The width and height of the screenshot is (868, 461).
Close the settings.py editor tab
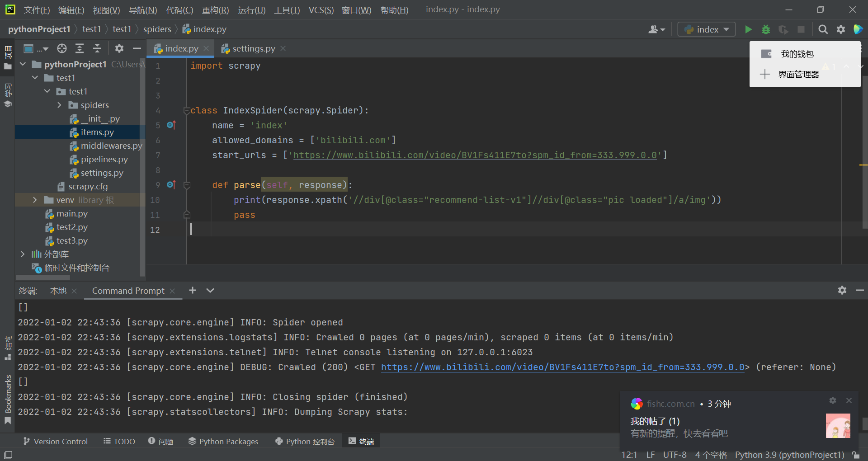click(x=283, y=48)
